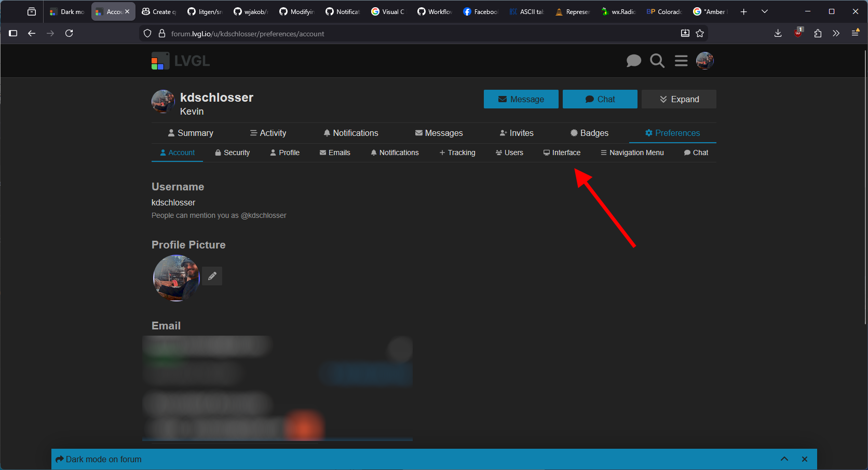Click the user avatar in the forum header
The height and width of the screenshot is (470, 868).
[704, 61]
